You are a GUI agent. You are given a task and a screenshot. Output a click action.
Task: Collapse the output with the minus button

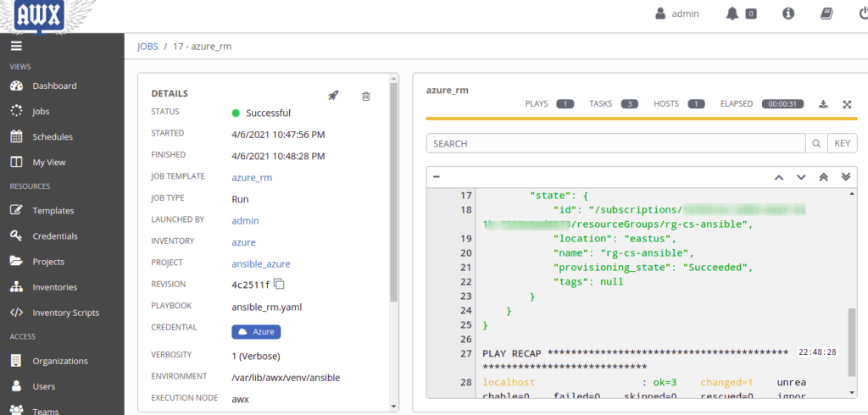[x=437, y=176]
